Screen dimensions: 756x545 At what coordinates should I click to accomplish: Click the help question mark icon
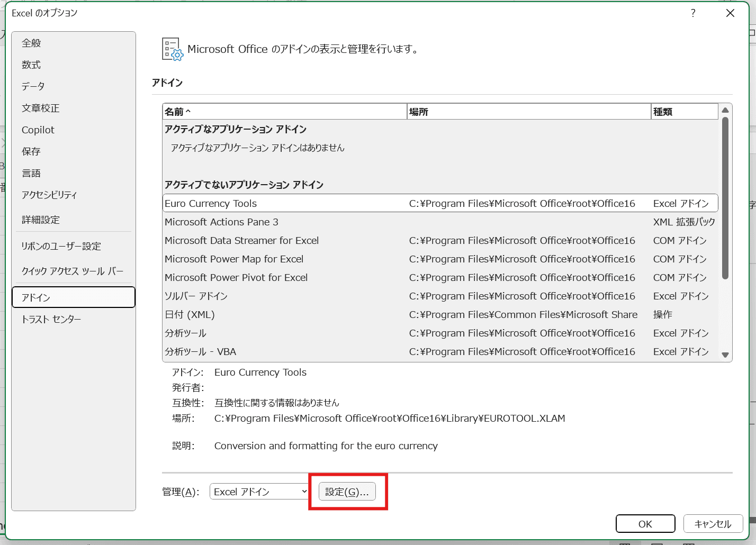pos(693,13)
